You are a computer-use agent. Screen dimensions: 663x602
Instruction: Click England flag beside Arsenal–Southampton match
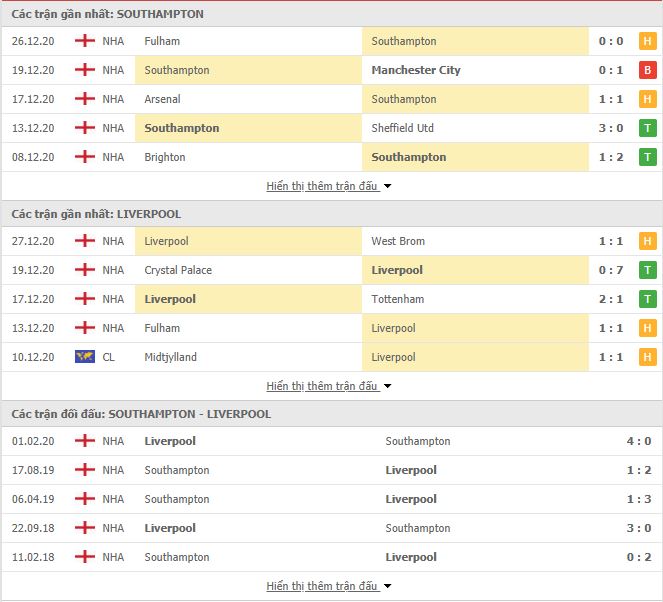click(85, 99)
